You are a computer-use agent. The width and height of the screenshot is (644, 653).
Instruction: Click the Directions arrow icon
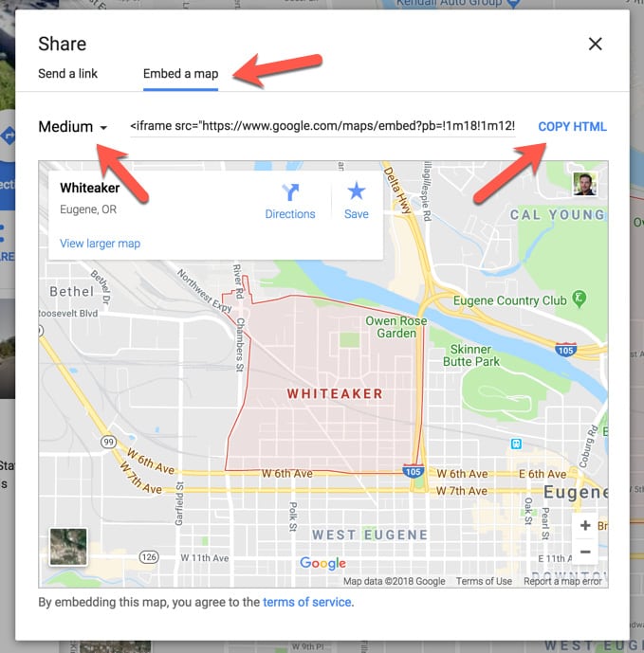point(290,192)
